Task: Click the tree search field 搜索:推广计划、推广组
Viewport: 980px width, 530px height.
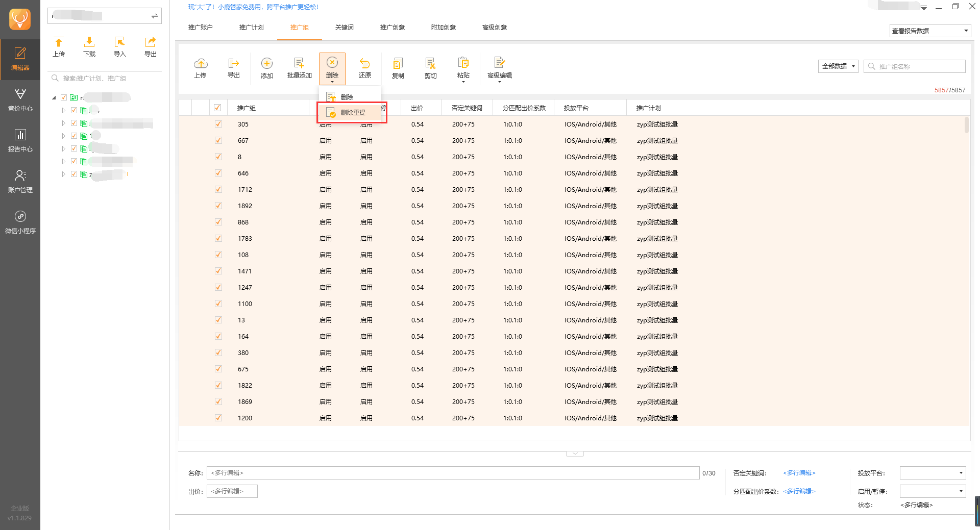Action: pos(105,78)
